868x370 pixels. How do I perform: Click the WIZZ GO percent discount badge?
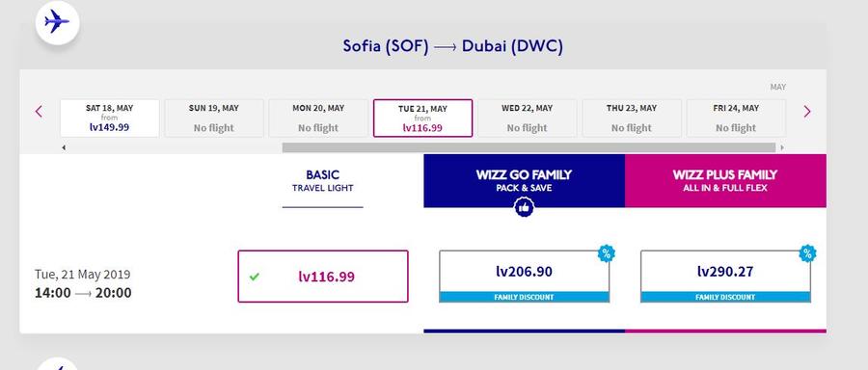click(607, 253)
